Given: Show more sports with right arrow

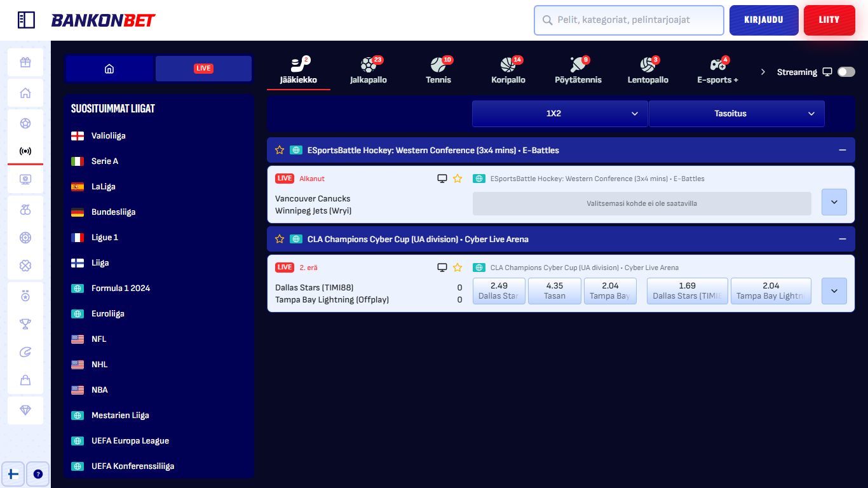Looking at the screenshot, I should coord(763,72).
